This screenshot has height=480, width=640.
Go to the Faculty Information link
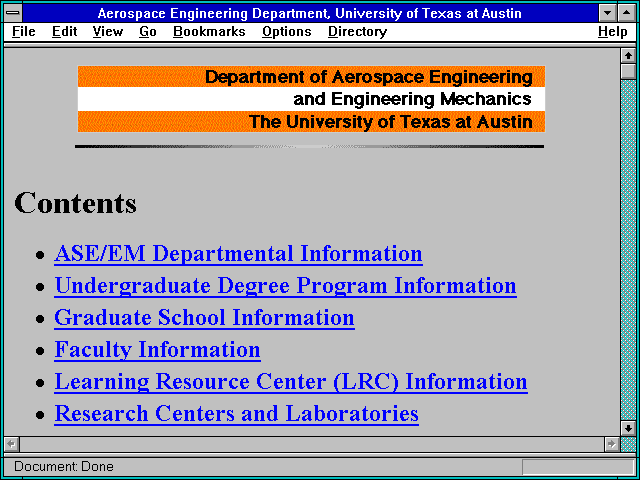[x=157, y=350]
